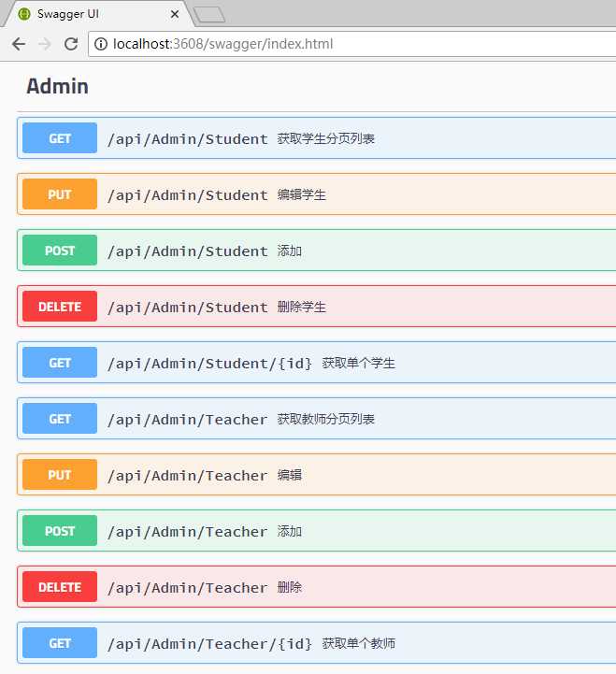Click GET badge for /api/Admin/Teacher/{id}
The height and width of the screenshot is (674, 616).
coord(60,643)
